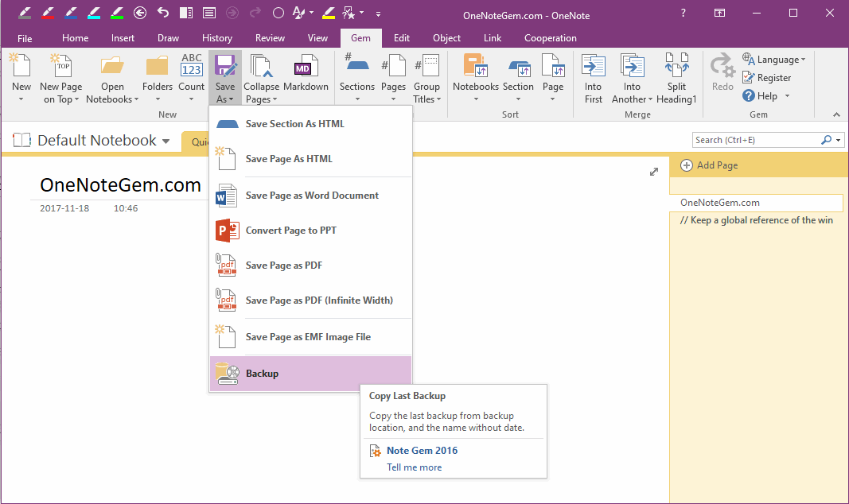The height and width of the screenshot is (504, 849).
Task: Switch to the Review tab
Action: click(271, 38)
